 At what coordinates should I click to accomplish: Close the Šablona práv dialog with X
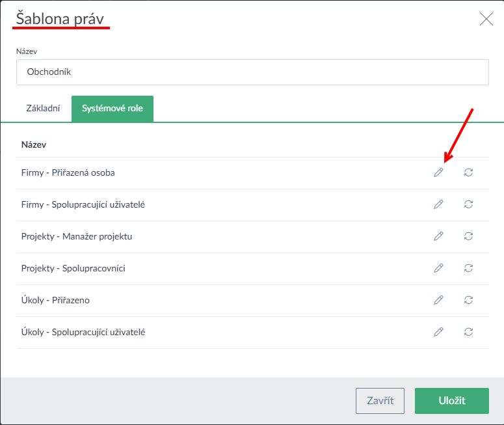(x=486, y=19)
